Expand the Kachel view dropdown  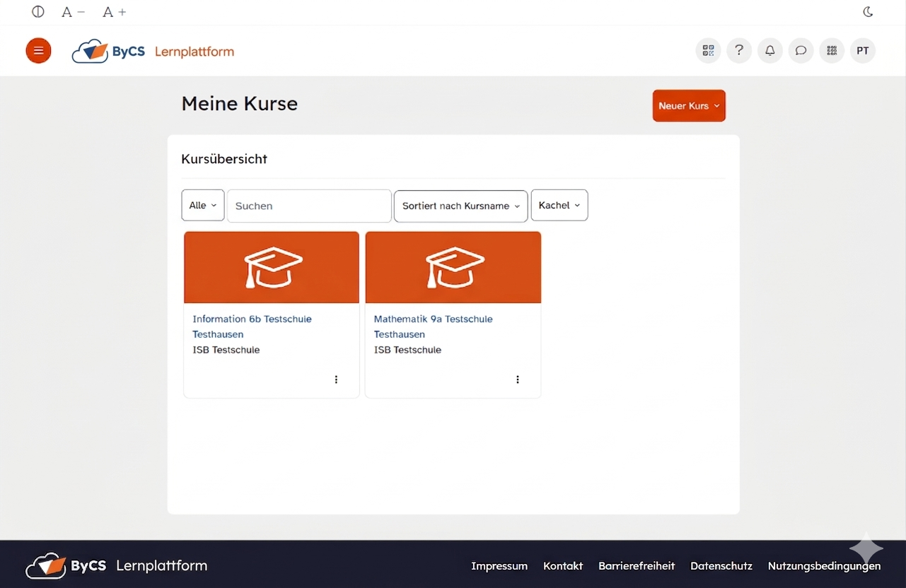click(x=559, y=206)
